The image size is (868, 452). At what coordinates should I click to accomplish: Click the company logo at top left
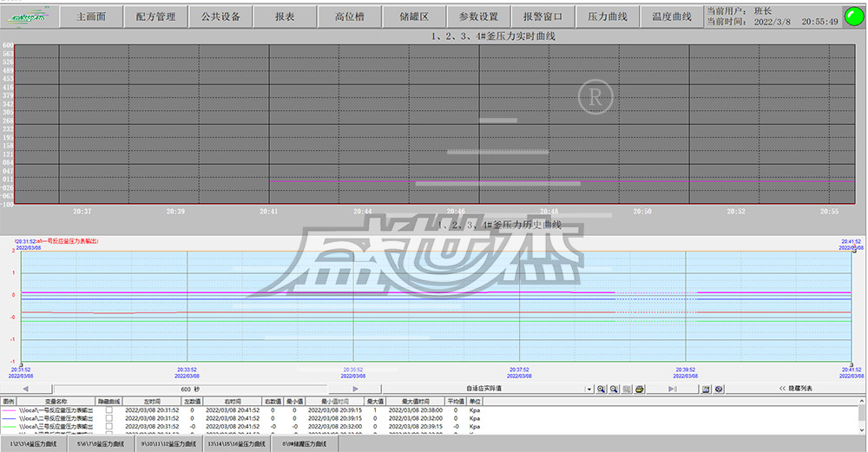tap(28, 16)
